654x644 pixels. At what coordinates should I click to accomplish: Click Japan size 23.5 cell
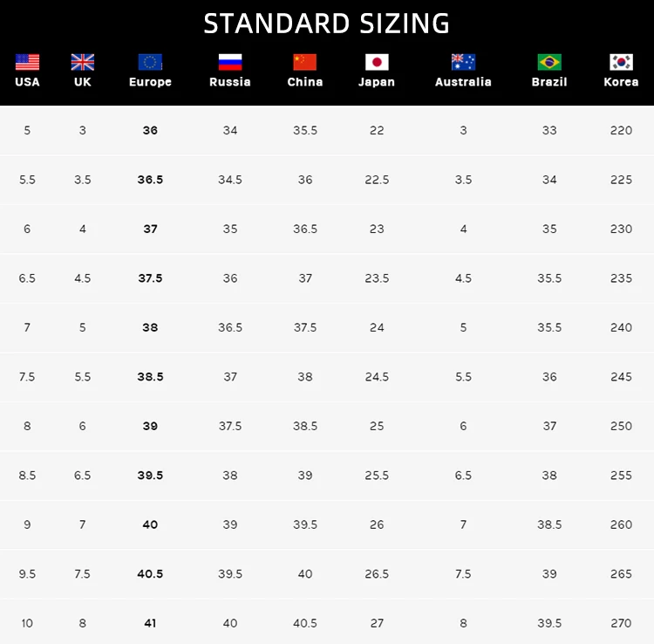pyautogui.click(x=377, y=278)
